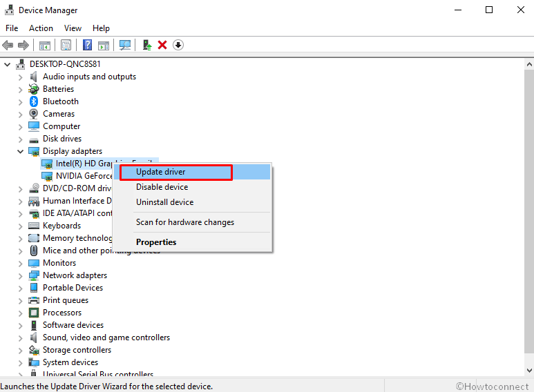
Task: Open the View menu
Action: pyautogui.click(x=73, y=28)
